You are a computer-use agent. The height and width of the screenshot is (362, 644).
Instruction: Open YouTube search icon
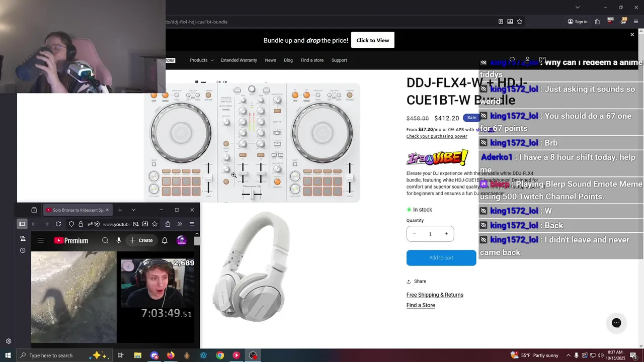coord(105,240)
